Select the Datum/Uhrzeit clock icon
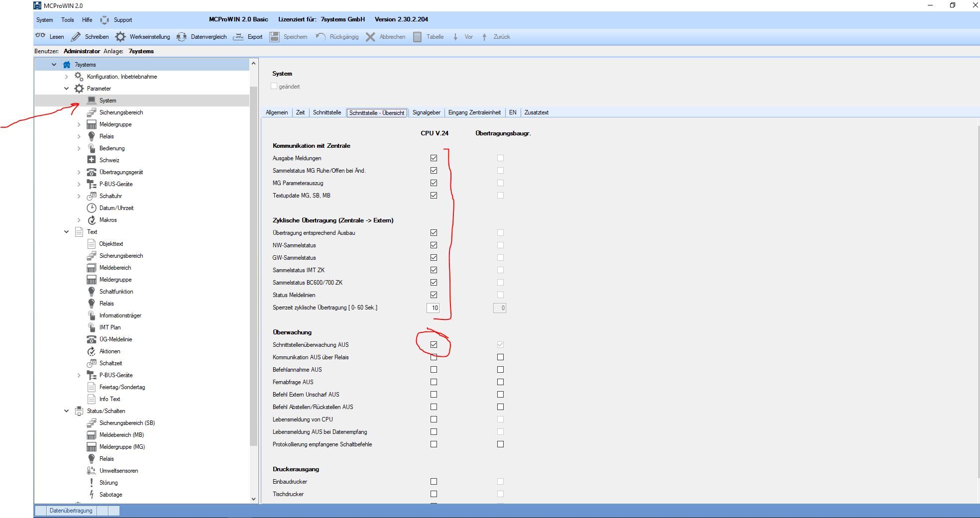The image size is (980, 518). pyautogui.click(x=92, y=208)
